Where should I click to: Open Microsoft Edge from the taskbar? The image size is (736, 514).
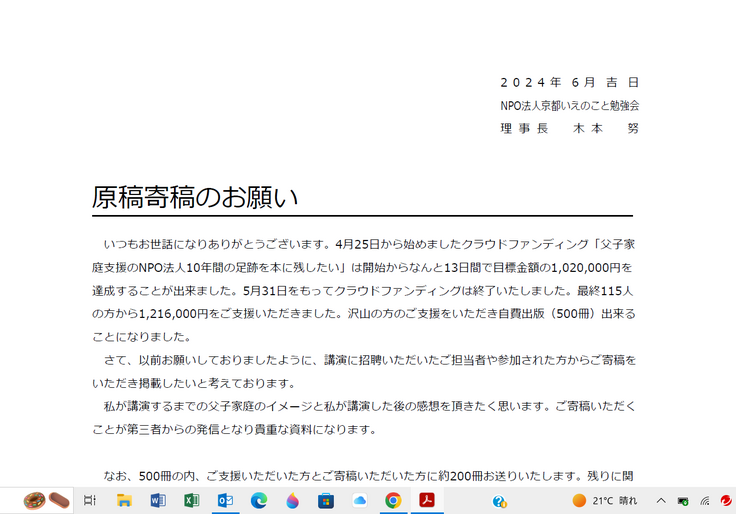click(259, 500)
